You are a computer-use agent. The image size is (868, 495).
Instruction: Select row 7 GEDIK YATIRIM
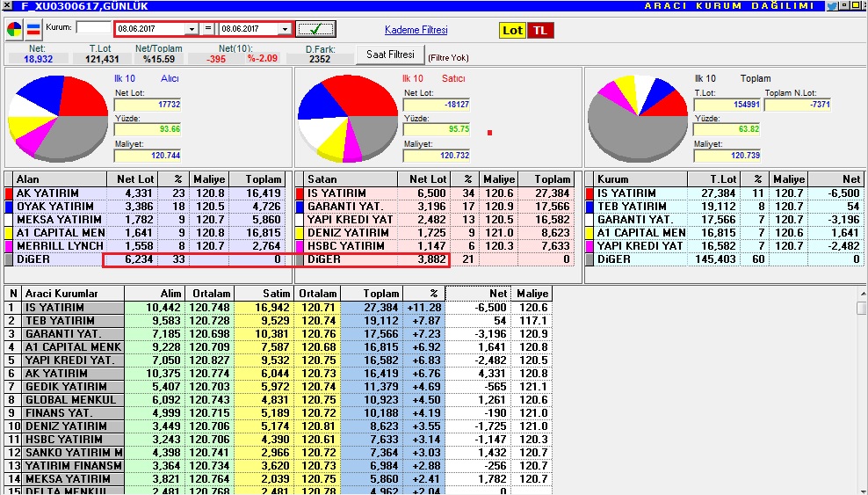(278, 387)
